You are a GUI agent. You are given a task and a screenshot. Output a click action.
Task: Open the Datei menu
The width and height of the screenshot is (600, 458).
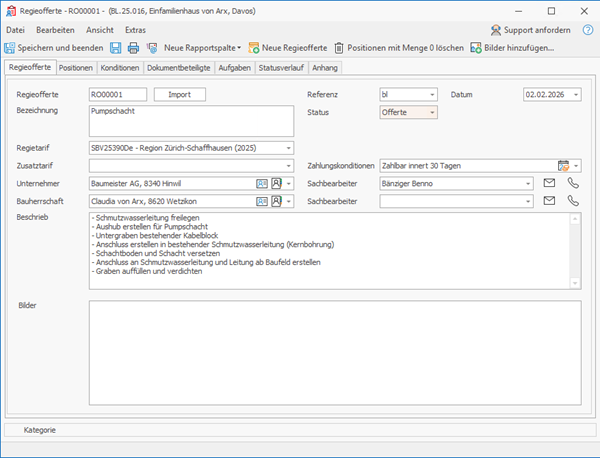coord(15,30)
